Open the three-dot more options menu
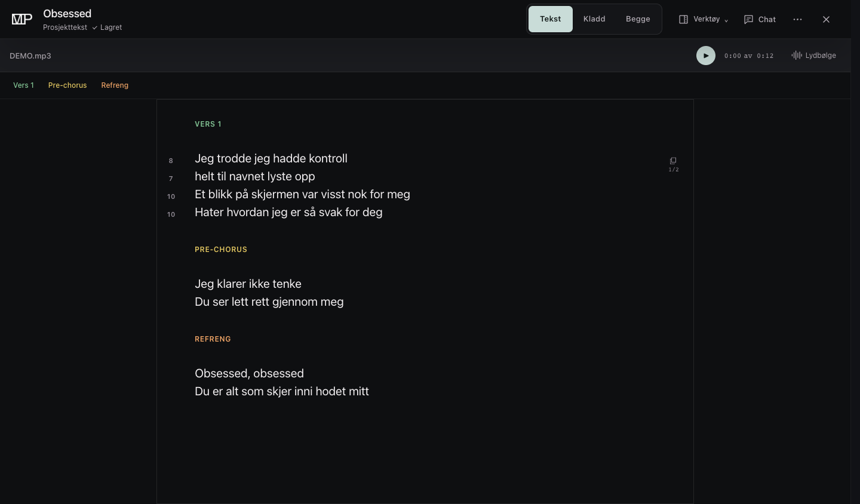Screen dimensions: 860x504 coord(797,20)
